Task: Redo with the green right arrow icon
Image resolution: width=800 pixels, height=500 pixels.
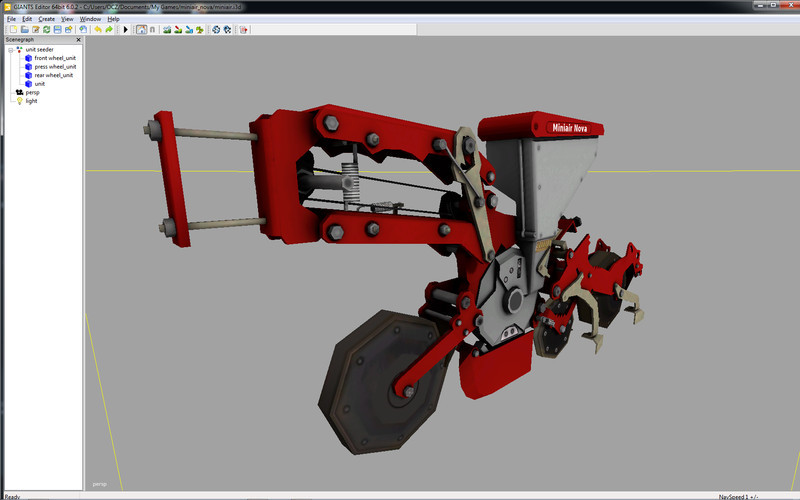Action: pos(109,29)
